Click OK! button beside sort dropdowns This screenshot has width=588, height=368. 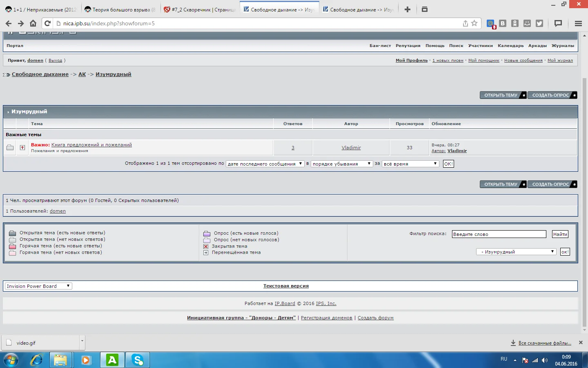pos(448,164)
